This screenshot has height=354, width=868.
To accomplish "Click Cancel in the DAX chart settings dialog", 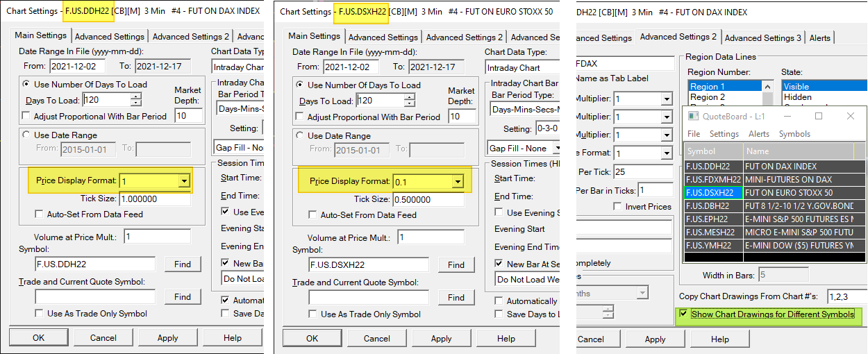I will click(103, 337).
